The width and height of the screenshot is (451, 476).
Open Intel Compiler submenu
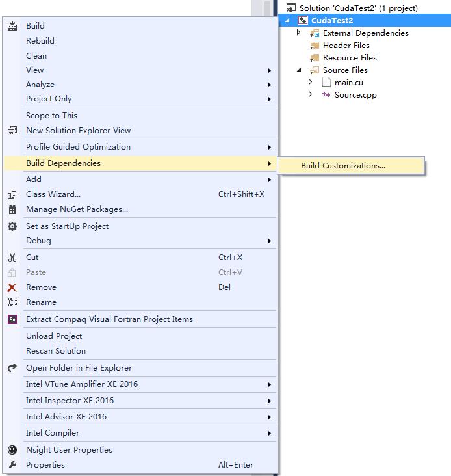click(x=140, y=433)
